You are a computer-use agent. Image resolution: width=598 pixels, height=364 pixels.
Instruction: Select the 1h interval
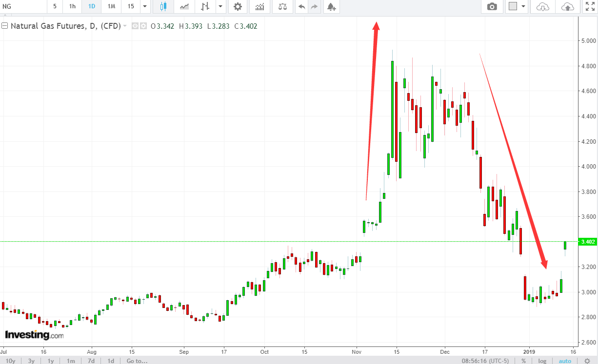coord(72,7)
